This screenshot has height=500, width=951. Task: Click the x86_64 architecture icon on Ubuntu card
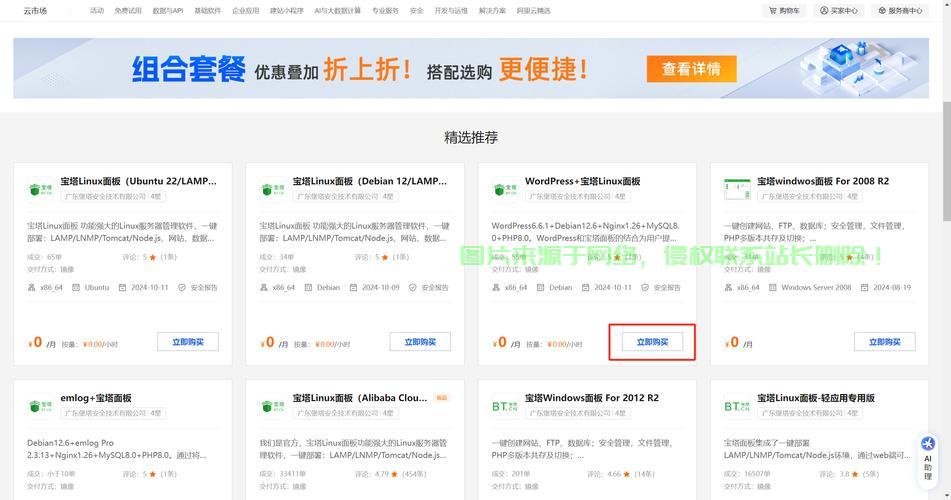coord(32,287)
